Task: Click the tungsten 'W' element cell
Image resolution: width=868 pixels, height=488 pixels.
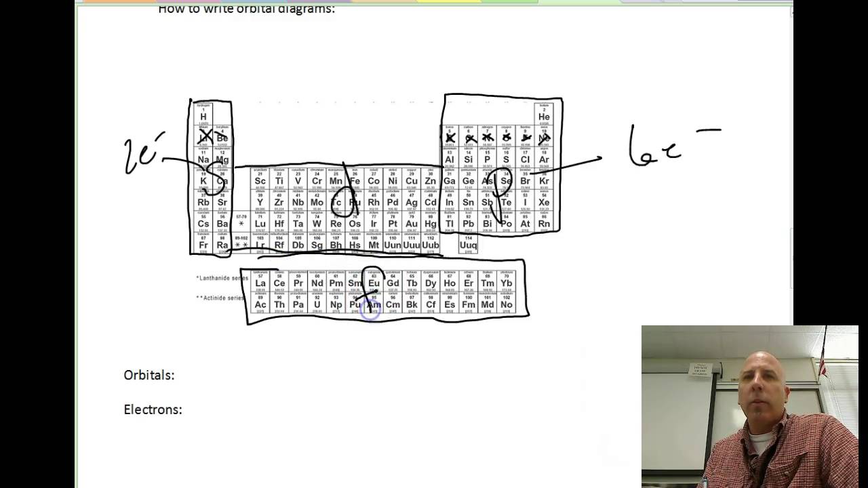Action: click(317, 220)
